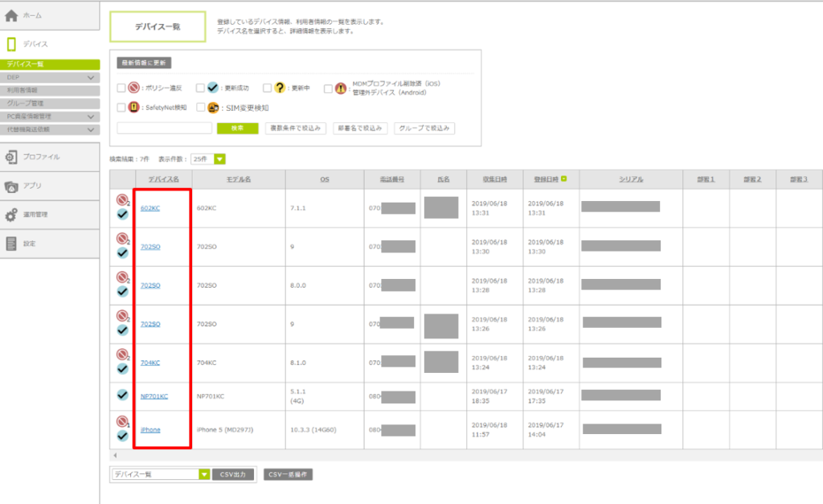Tick the SIM変更検知 filter checkbox
This screenshot has height=504, width=823.
(x=200, y=107)
